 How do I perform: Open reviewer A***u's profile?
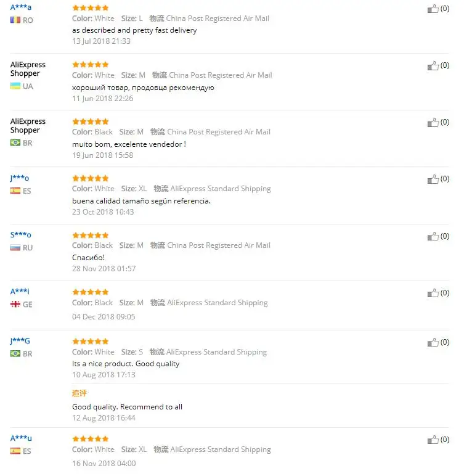(21, 438)
